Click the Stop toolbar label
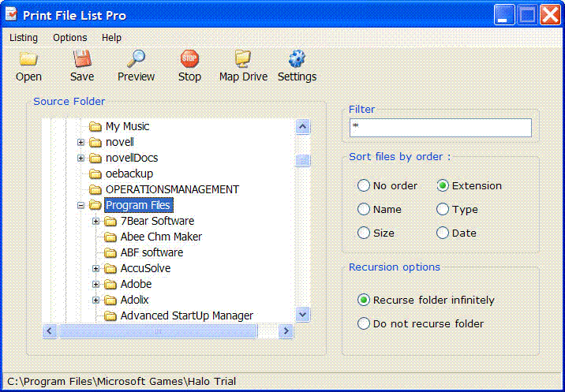Image resolution: width=565 pixels, height=392 pixels. tap(189, 77)
